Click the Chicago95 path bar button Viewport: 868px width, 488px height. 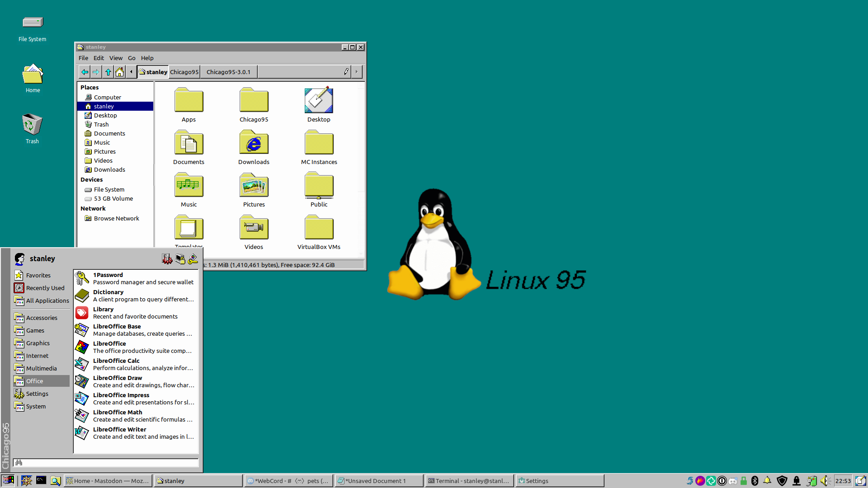184,72
